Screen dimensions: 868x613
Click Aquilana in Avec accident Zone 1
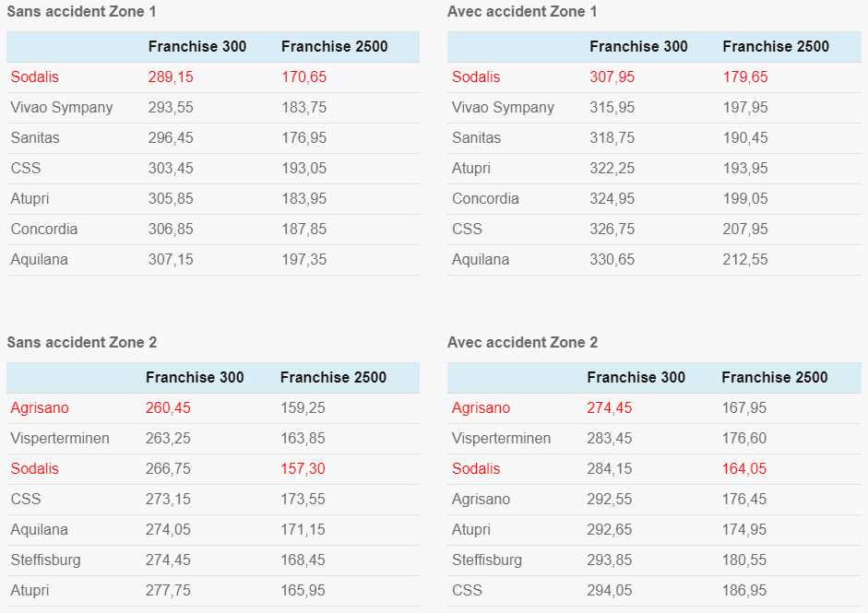coord(481,259)
